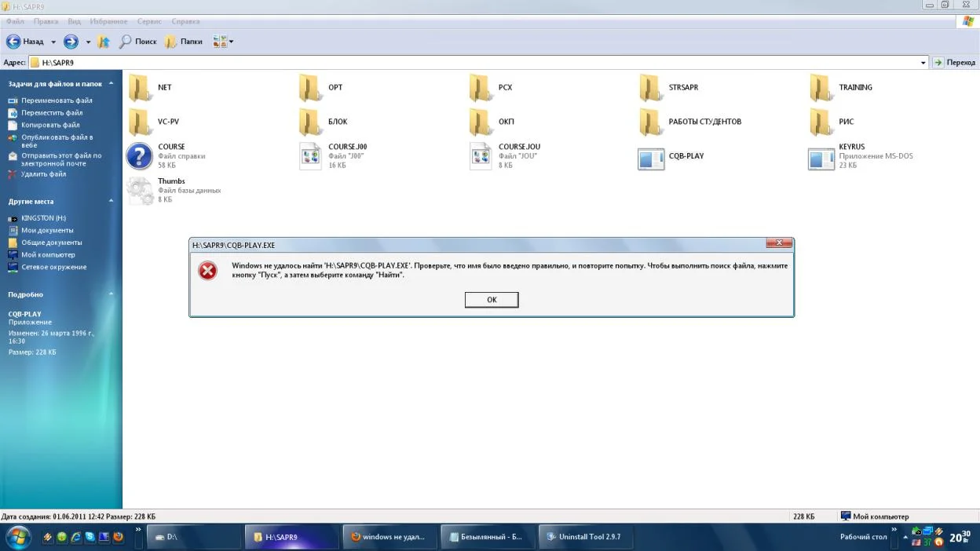The height and width of the screenshot is (551, 980).
Task: Click the Forward arrow button
Action: click(71, 42)
